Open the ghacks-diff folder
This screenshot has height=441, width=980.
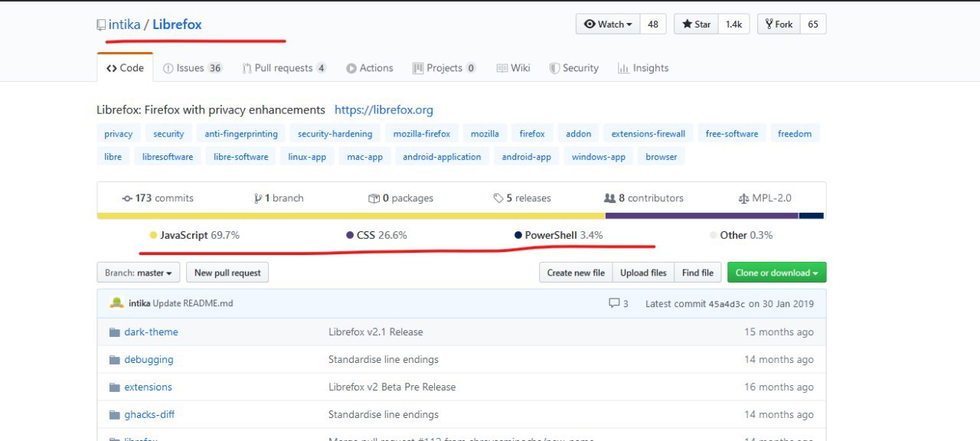click(x=149, y=415)
